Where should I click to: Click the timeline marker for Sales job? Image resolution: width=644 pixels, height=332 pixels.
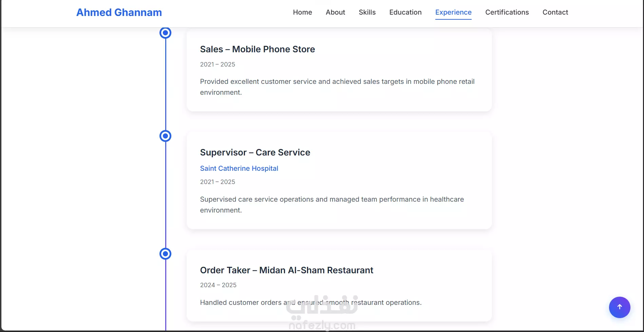tap(165, 33)
